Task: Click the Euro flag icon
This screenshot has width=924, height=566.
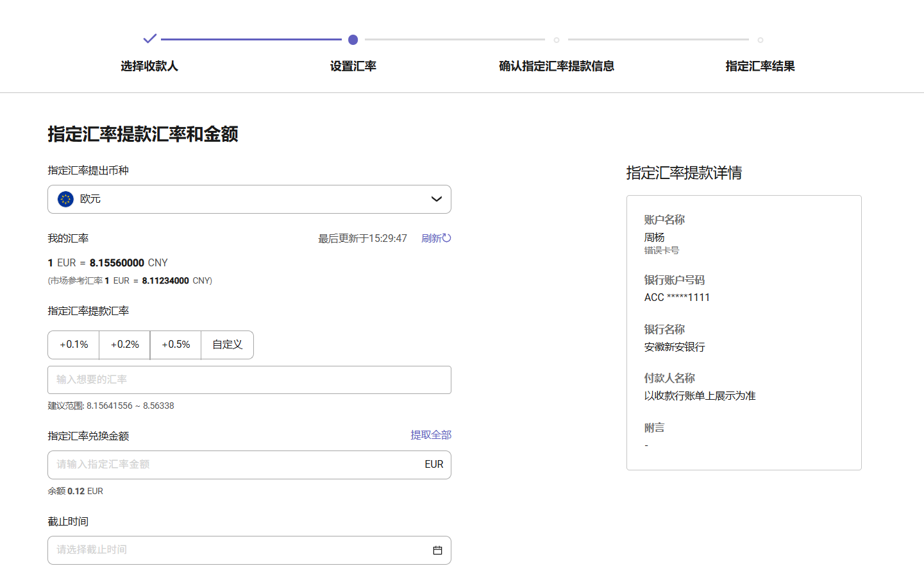Action: click(65, 199)
